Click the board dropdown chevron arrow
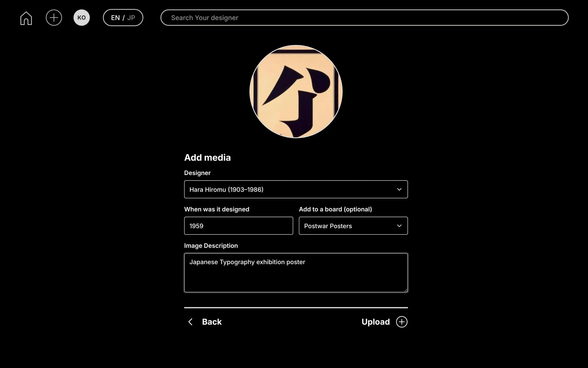This screenshot has height=368, width=588. (x=399, y=226)
